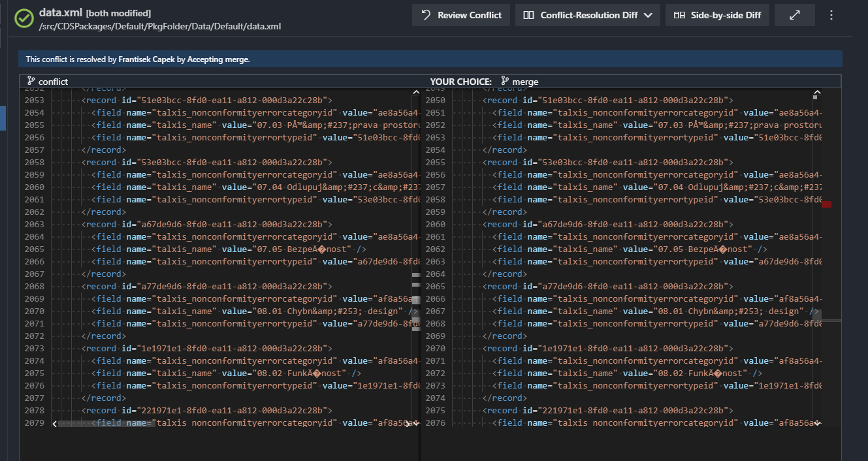Click line number 2050 in right pane
The image size is (868, 461).
[x=435, y=101]
